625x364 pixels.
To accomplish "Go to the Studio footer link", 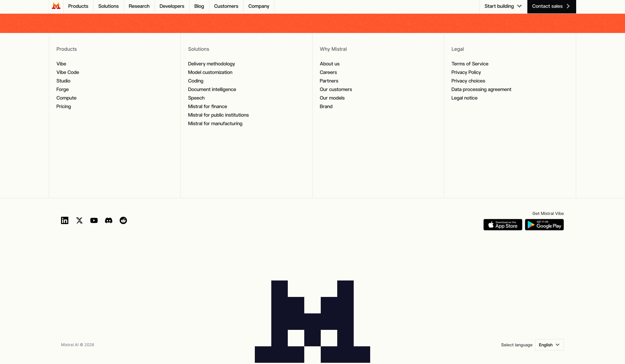I will (63, 81).
